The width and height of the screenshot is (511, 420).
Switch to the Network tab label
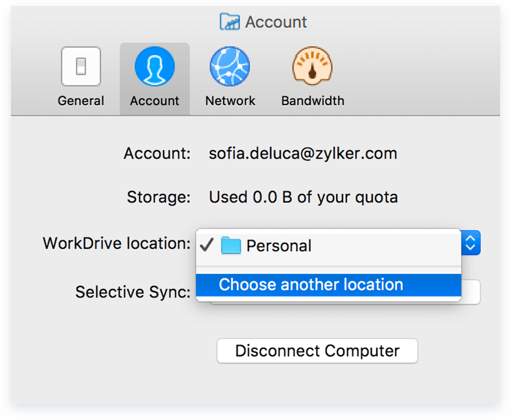[x=230, y=101]
